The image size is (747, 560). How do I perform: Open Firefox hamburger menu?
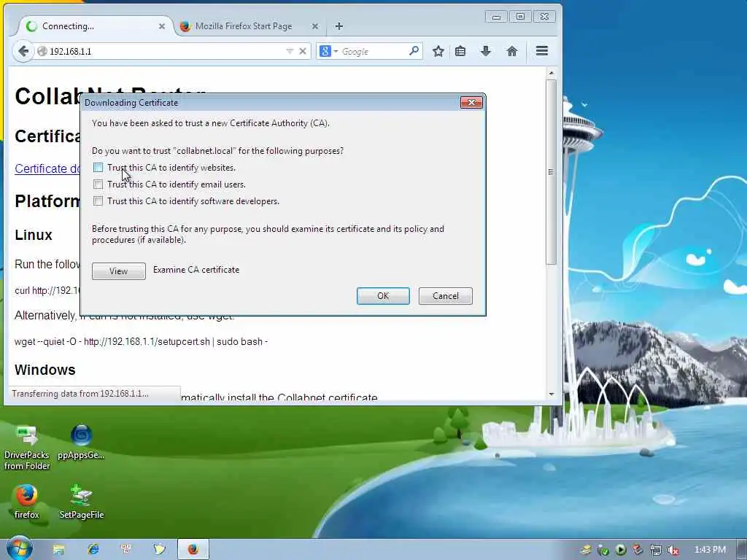542,51
